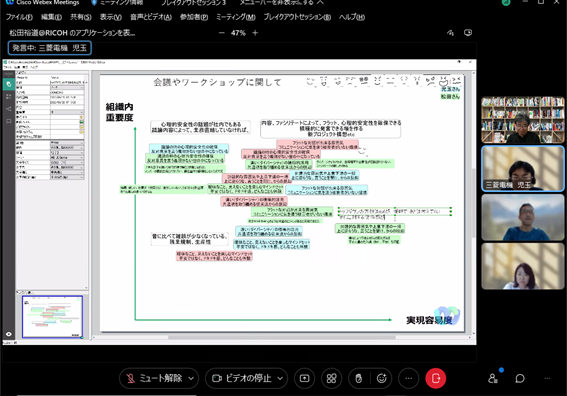Click the horizontal scrollbar under shared slide
This screenshot has width=567, height=396.
tap(282, 337)
